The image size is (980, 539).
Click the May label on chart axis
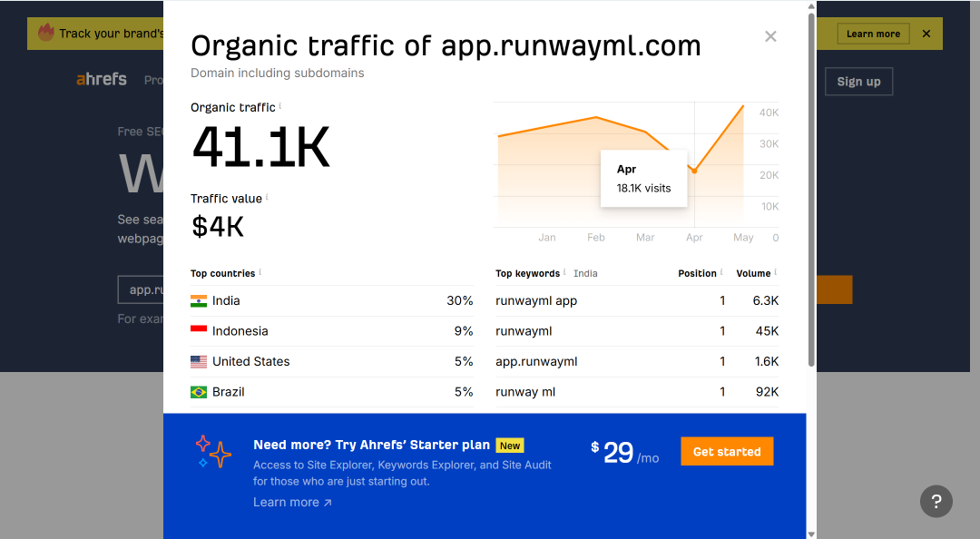tap(743, 238)
